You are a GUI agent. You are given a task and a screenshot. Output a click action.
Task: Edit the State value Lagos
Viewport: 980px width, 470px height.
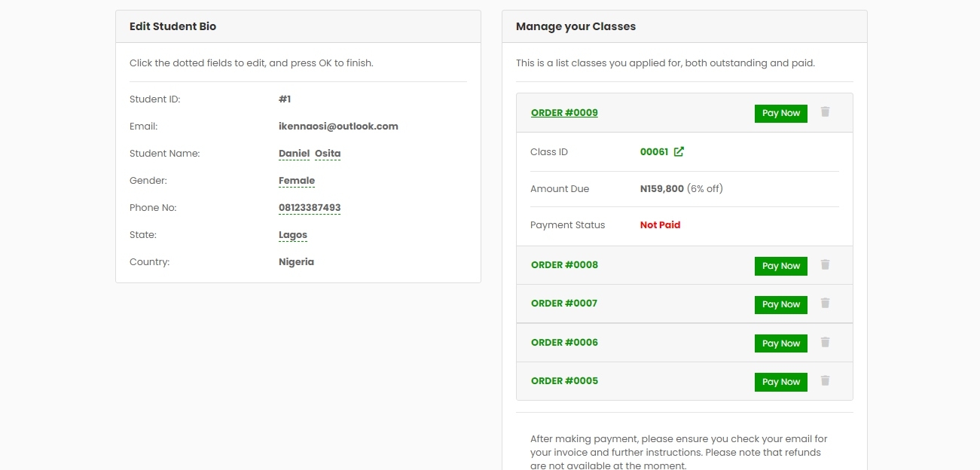(293, 235)
